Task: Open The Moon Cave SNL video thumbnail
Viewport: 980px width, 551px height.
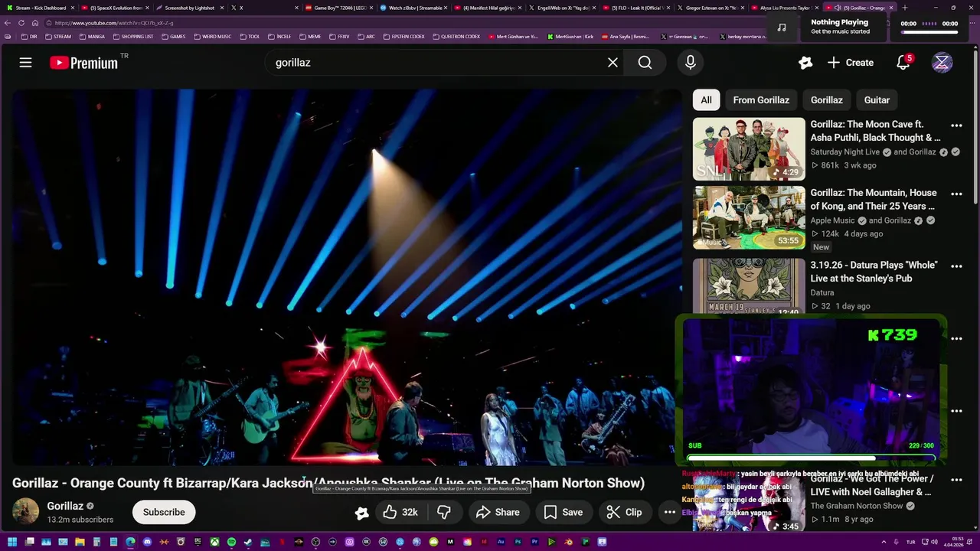Action: coord(749,149)
